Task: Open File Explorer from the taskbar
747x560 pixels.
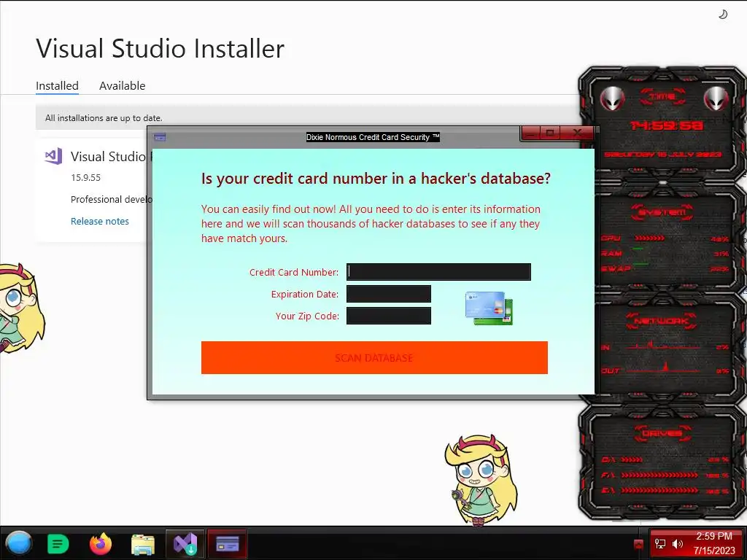Action: point(142,544)
